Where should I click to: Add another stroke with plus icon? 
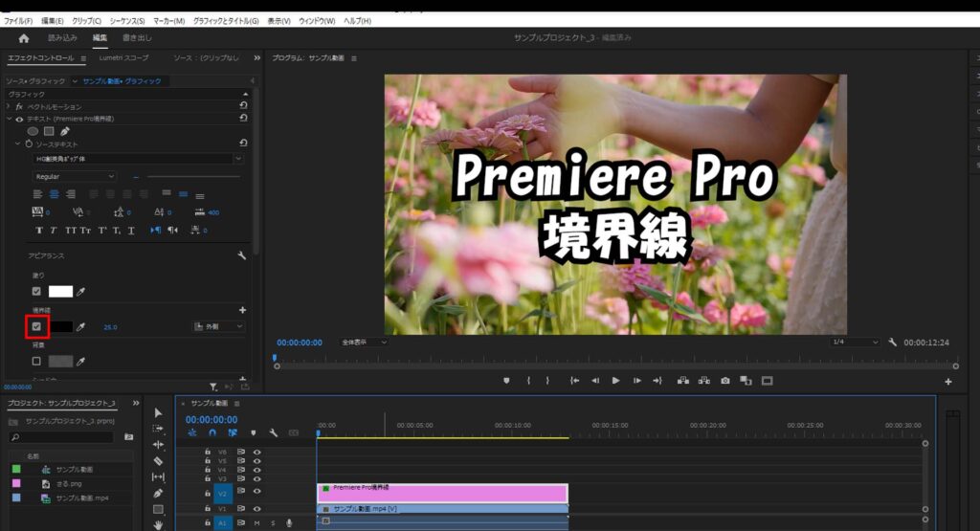pyautogui.click(x=242, y=310)
